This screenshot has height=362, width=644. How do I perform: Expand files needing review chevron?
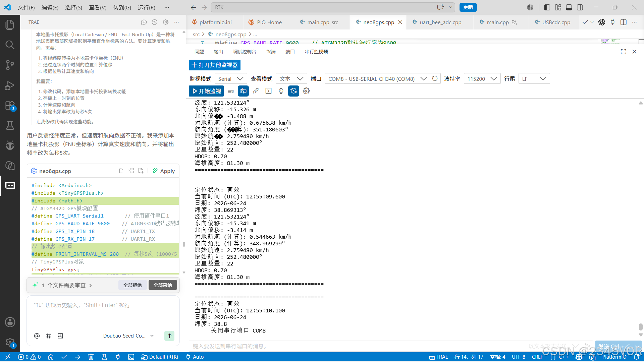coord(91,285)
